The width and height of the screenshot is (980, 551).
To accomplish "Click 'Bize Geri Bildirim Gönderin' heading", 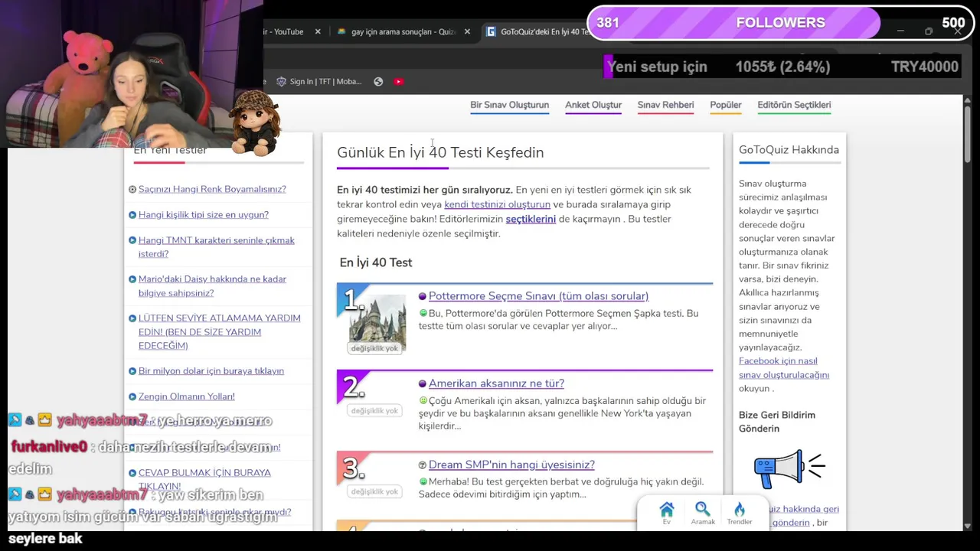I will point(777,422).
